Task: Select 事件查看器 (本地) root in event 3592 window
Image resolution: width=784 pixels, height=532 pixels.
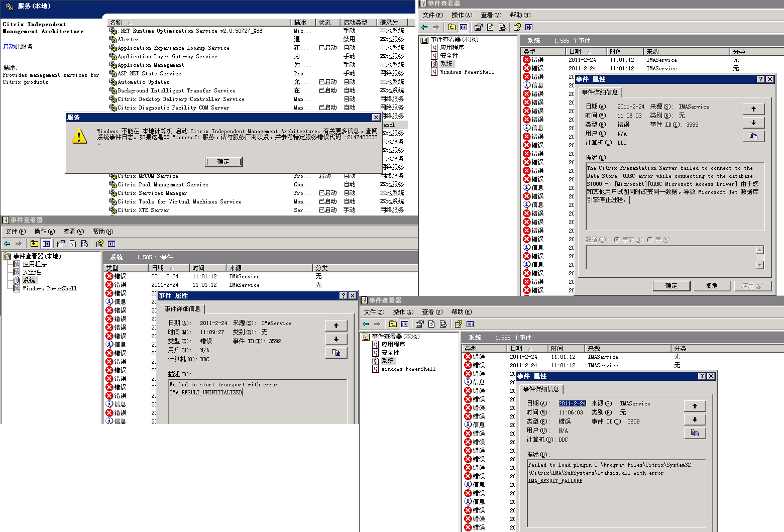Action: tap(37, 256)
